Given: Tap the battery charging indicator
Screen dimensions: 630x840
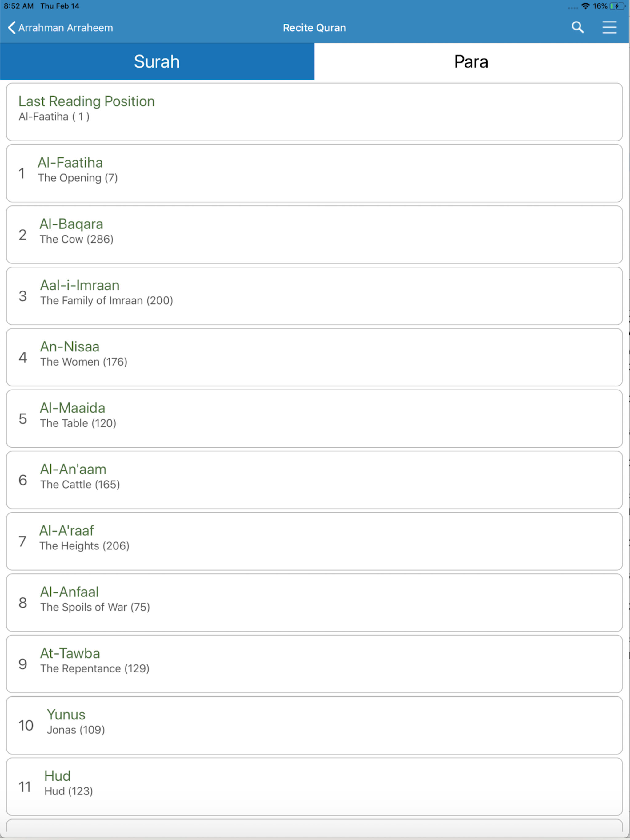Looking at the screenshot, I should tap(617, 6).
